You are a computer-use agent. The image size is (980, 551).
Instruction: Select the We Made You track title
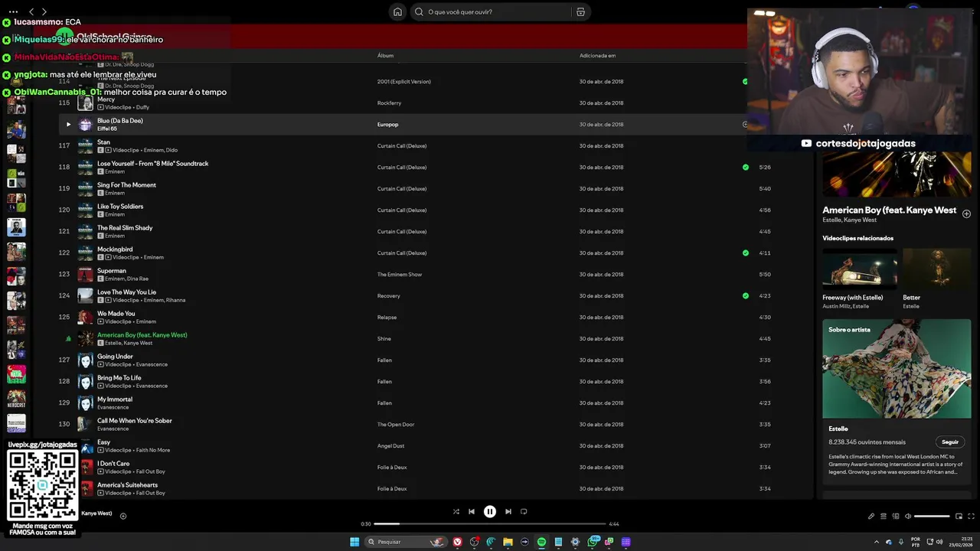116,314
